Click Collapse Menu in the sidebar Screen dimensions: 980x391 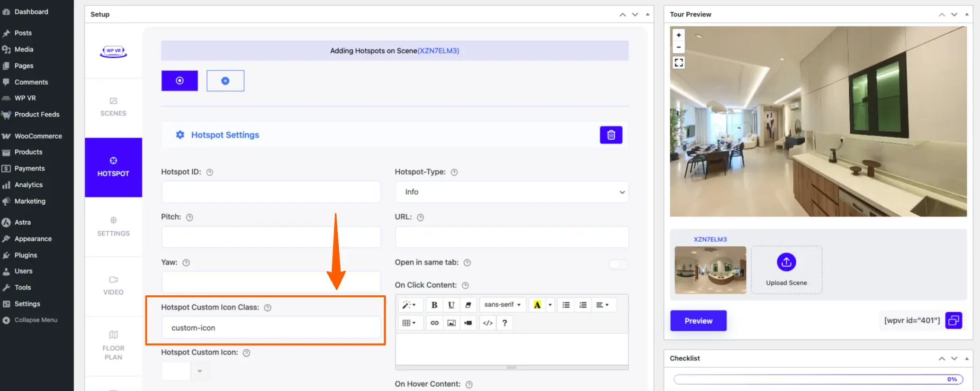coord(37,320)
